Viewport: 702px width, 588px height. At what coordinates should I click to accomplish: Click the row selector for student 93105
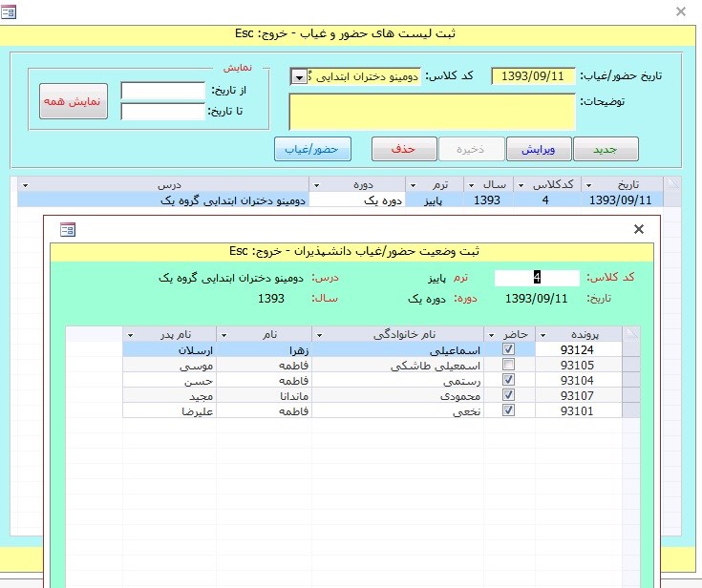[x=630, y=365]
